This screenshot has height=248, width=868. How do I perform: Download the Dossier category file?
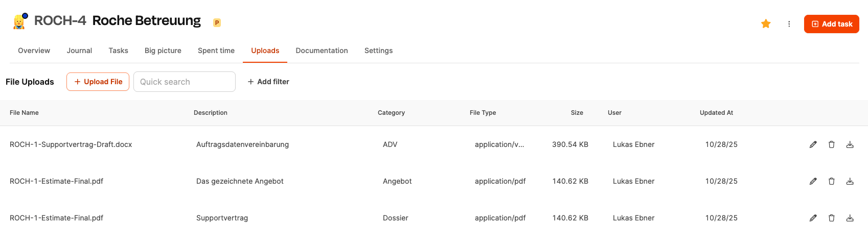click(850, 218)
